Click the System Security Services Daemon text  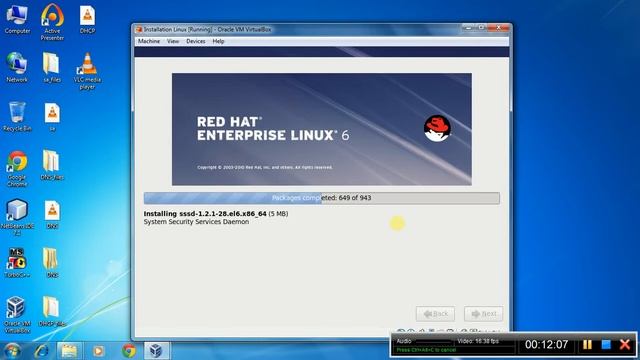(196, 222)
